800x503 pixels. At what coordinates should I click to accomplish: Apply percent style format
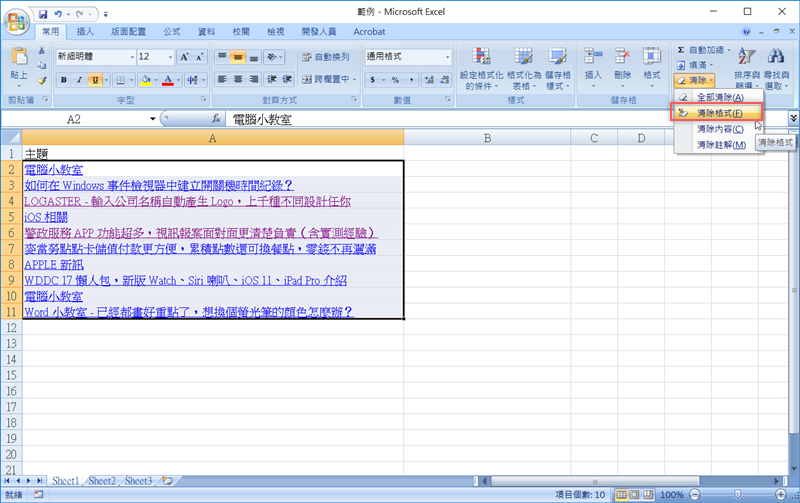(395, 80)
